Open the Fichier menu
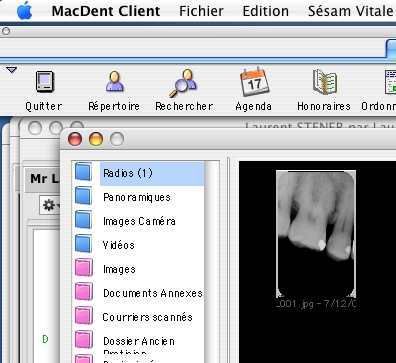Screen dimensions: 396x363 201,11
